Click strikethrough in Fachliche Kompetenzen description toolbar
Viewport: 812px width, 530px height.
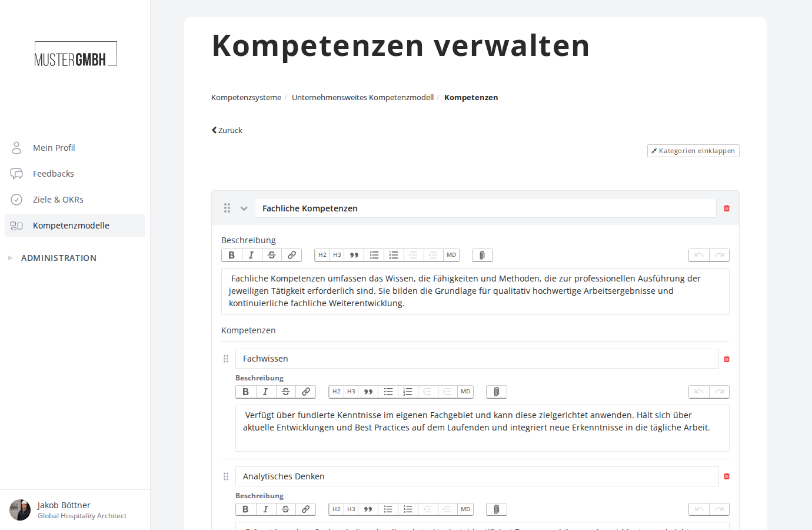pos(271,255)
